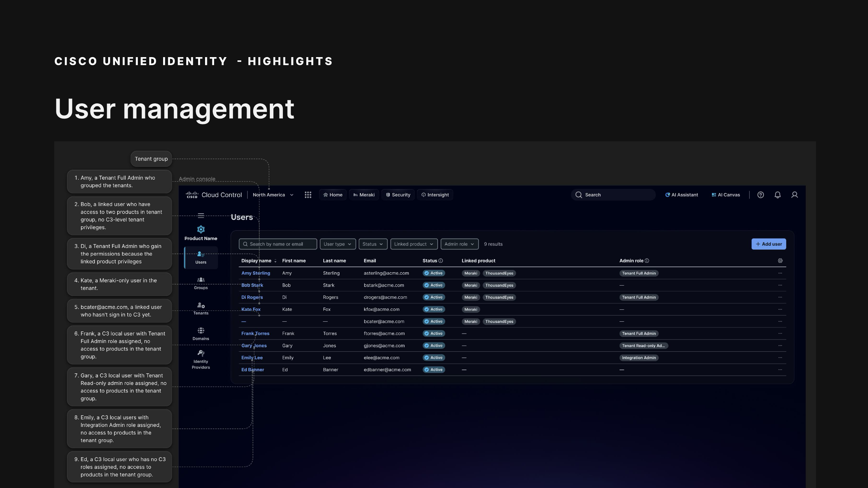The width and height of the screenshot is (868, 488).
Task: Open row actions for bcater@acme.com
Action: click(x=780, y=321)
